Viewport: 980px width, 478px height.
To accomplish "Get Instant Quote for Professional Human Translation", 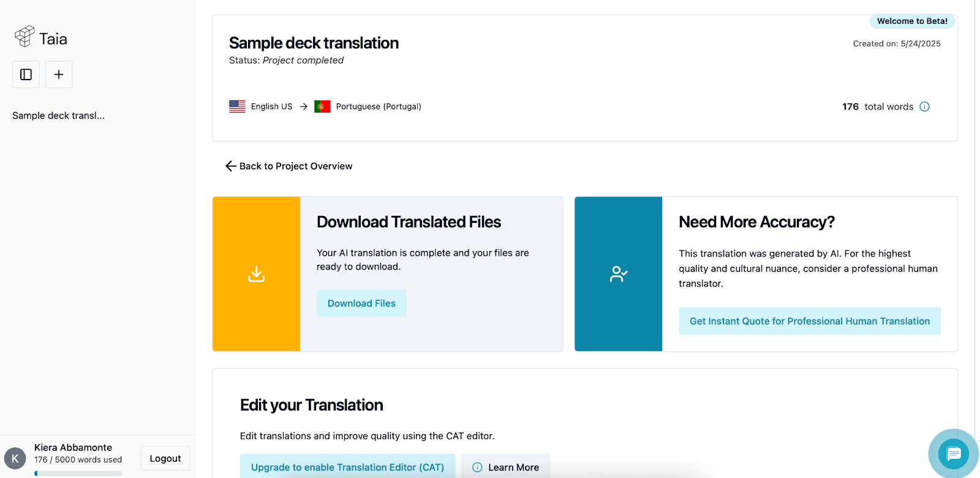I will click(x=809, y=321).
